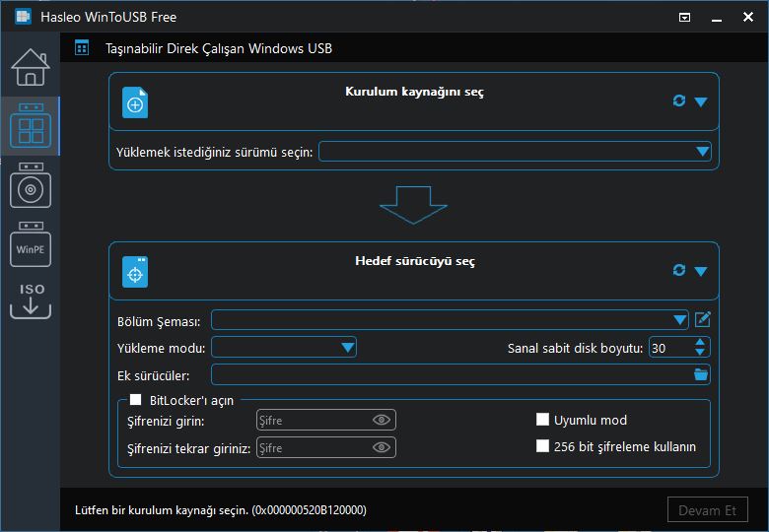Refresh the destination drive list
This screenshot has height=532, width=769.
pos(678,270)
